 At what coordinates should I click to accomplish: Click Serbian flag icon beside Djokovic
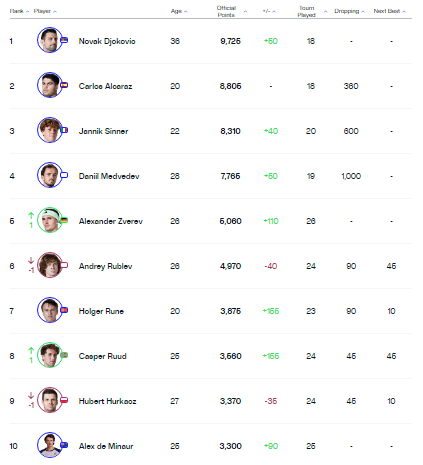tap(64, 40)
